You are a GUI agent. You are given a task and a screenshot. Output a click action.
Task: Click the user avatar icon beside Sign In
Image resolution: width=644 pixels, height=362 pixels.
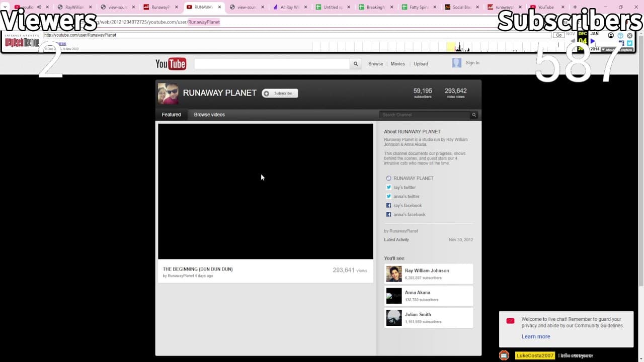pos(456,63)
